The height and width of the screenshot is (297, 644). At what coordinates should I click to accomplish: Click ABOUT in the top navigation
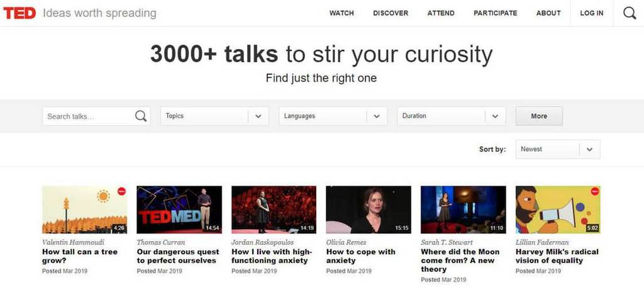coord(548,13)
